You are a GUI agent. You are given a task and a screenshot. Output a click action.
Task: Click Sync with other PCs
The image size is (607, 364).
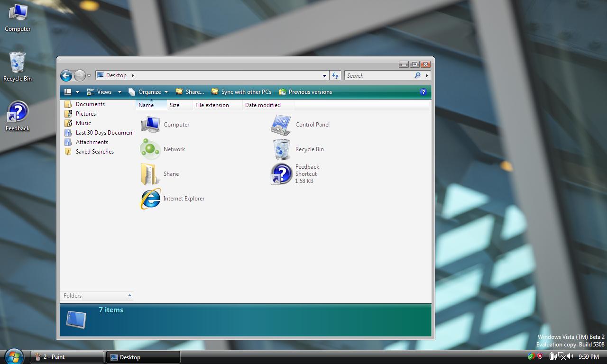pyautogui.click(x=241, y=92)
